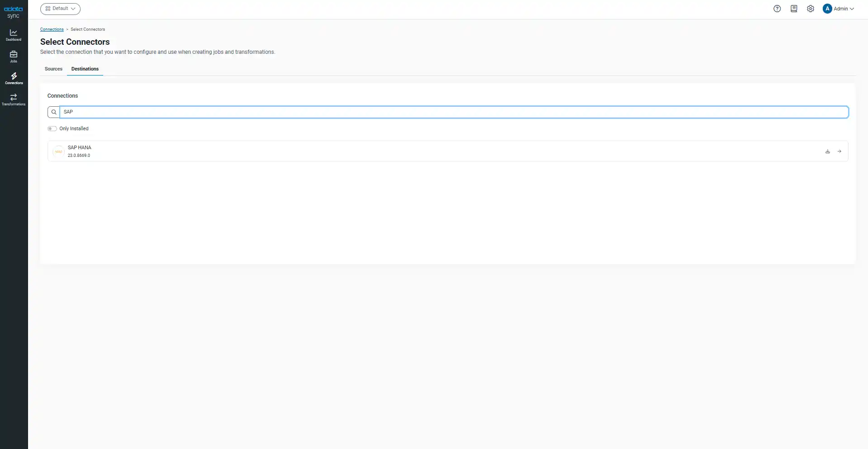The width and height of the screenshot is (868, 449).
Task: Toggle Only Installed filter off and on
Action: tap(52, 128)
